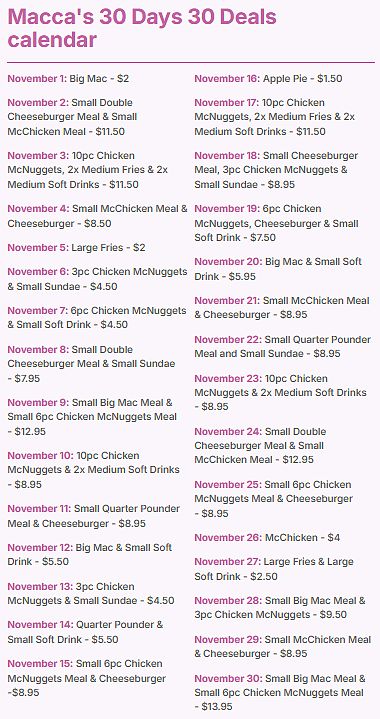Image resolution: width=380 pixels, height=719 pixels.
Task: Select the November 9 $12.95 deal text
Action: [x=92, y=417]
